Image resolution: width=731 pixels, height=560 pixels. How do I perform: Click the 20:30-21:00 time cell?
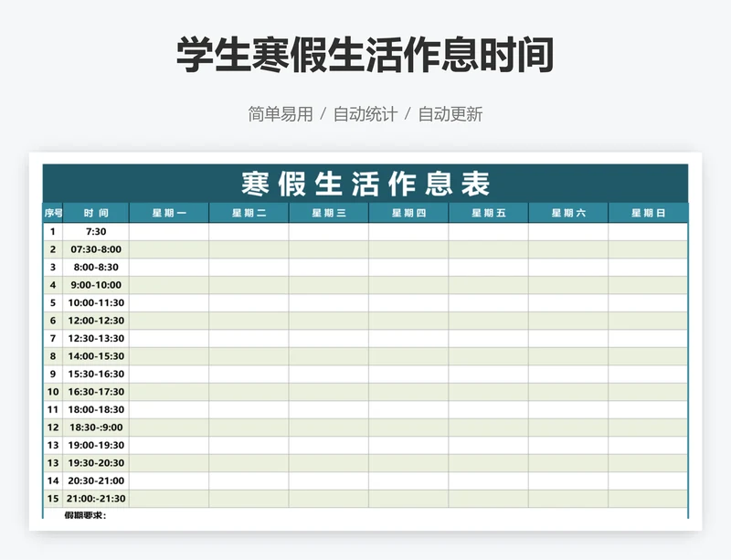[x=96, y=481]
